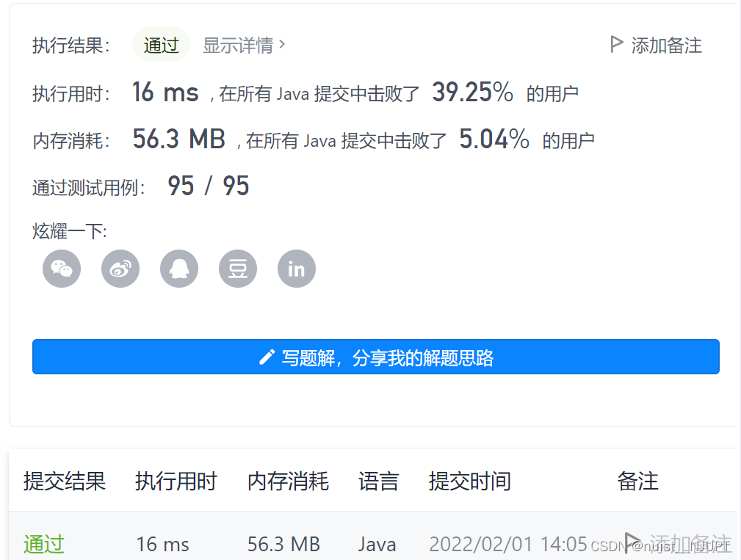Open the green 通过 submission in the table
The width and height of the screenshot is (741, 560).
click(x=44, y=544)
